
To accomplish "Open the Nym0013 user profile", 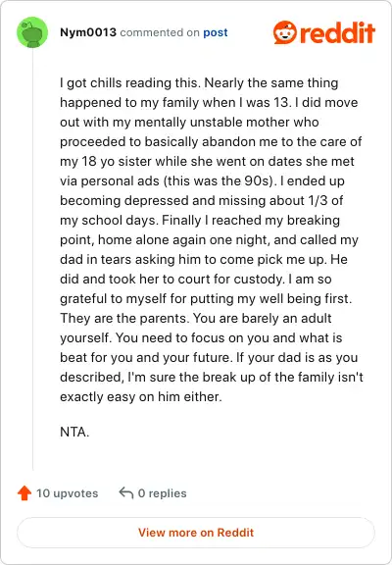I will 88,32.
